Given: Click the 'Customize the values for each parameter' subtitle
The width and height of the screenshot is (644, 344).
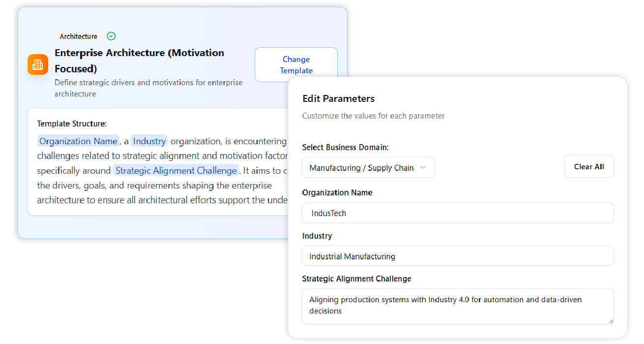Looking at the screenshot, I should (x=373, y=116).
